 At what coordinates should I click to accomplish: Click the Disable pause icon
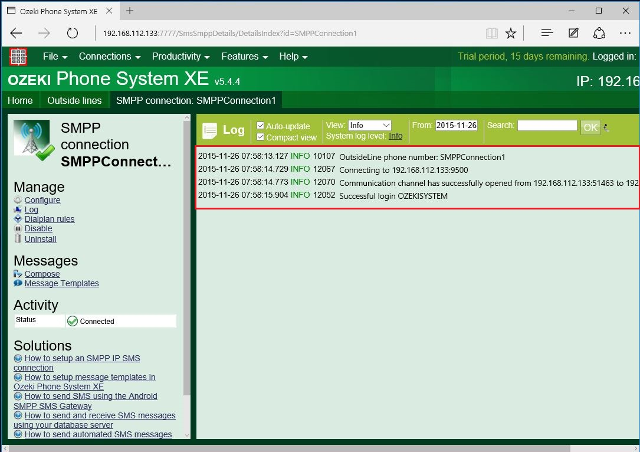tap(18, 228)
